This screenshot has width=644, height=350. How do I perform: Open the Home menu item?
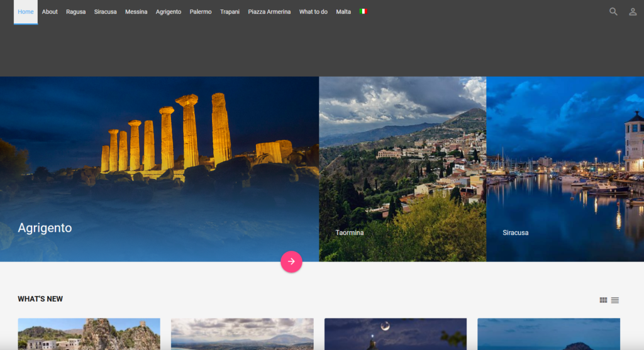pyautogui.click(x=25, y=12)
